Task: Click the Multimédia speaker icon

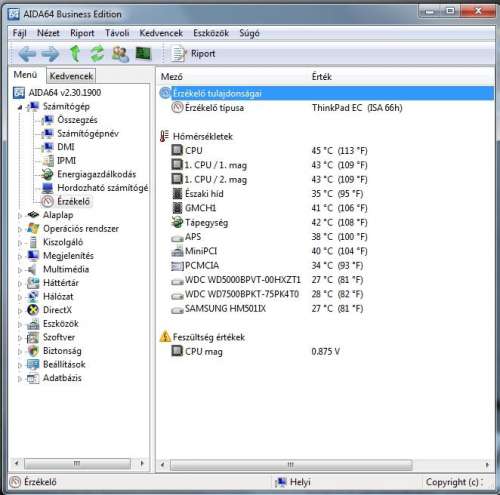Action: 33,269
